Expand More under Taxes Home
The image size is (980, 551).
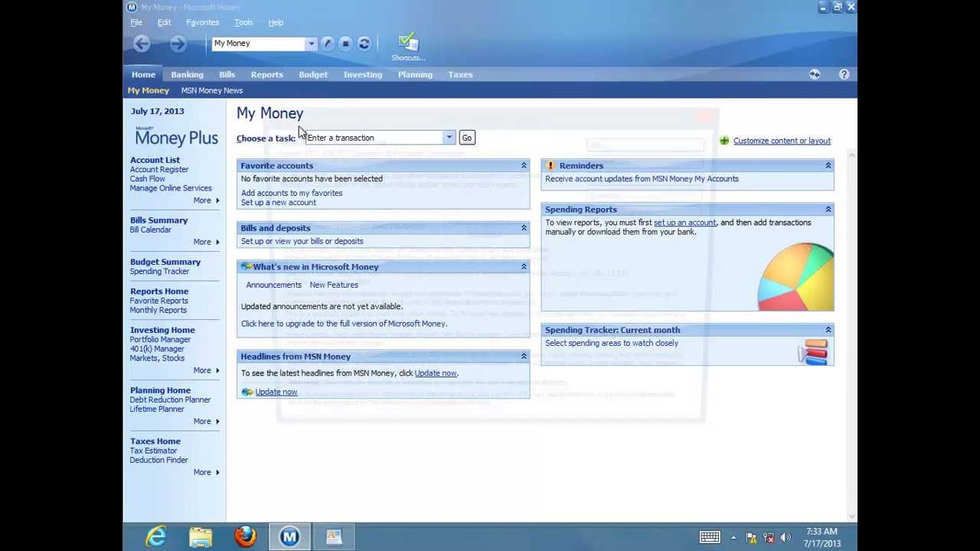207,472
